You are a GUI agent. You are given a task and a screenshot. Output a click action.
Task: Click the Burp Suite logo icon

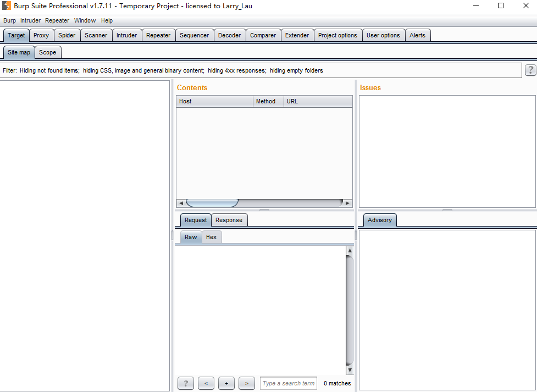(7, 5)
